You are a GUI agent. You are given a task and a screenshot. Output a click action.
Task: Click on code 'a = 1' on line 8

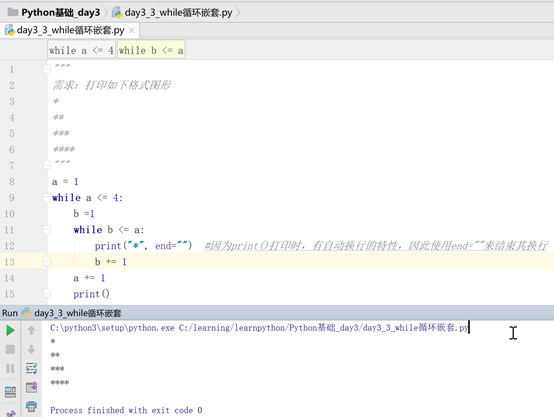coord(65,182)
